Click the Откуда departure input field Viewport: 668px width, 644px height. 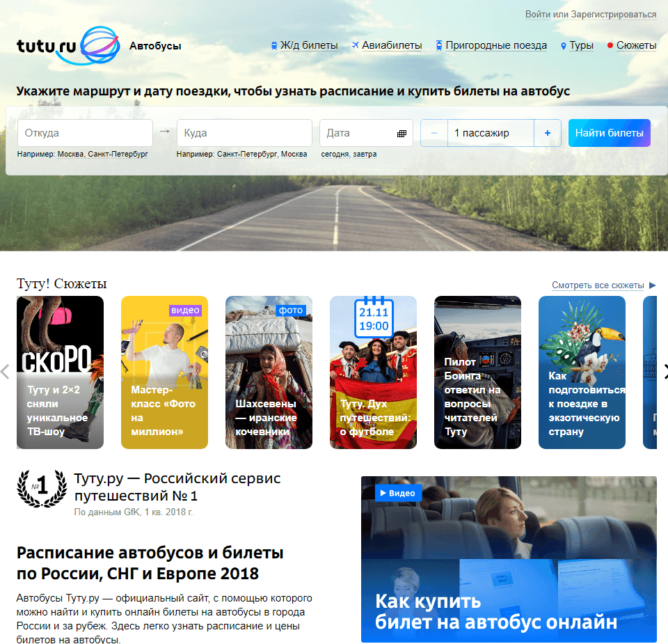pos(85,133)
